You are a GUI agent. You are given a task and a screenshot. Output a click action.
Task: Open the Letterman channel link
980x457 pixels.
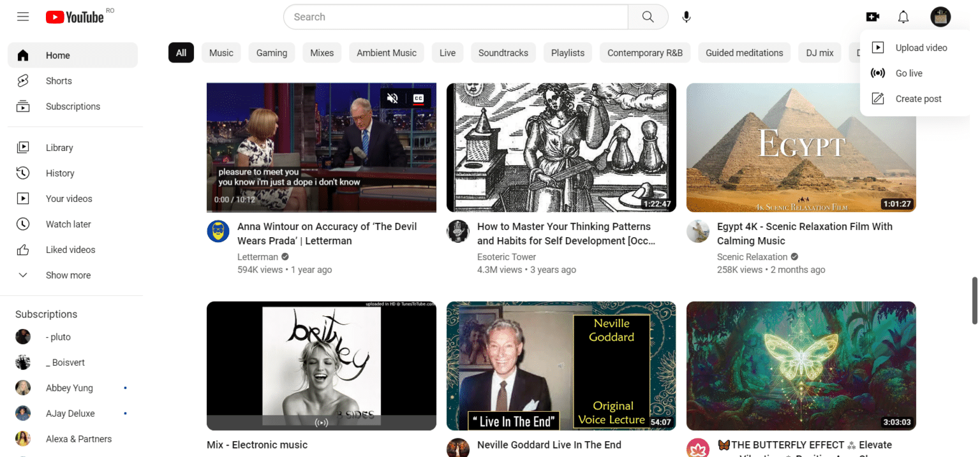[x=258, y=256]
